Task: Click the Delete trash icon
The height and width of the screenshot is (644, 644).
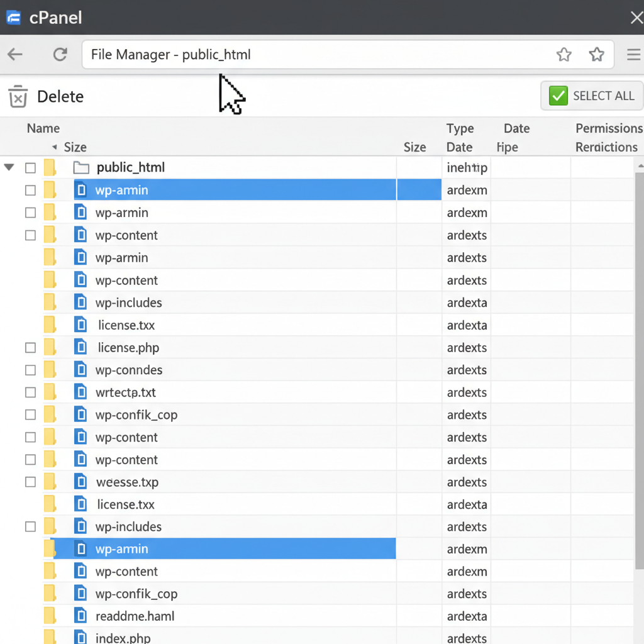Action: pos(18,96)
